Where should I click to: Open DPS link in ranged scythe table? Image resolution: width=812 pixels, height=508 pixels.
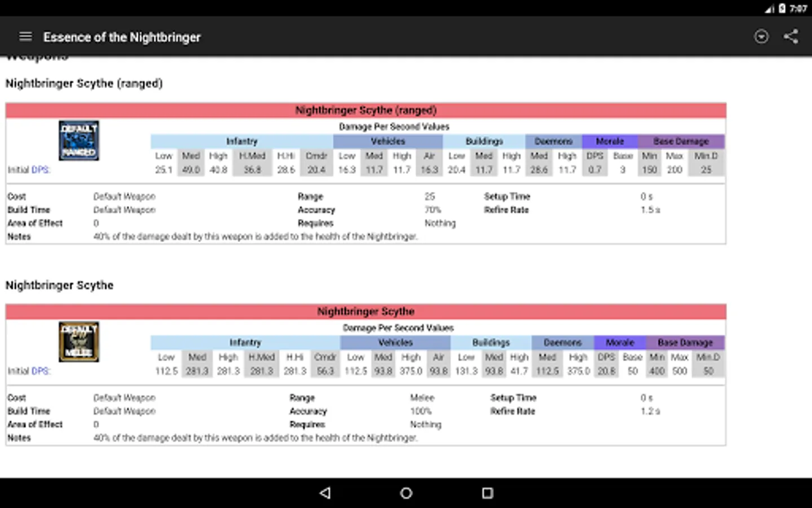(x=40, y=170)
